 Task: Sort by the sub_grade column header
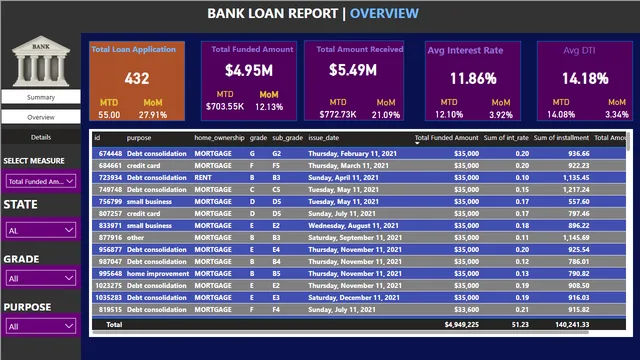pyautogui.click(x=287, y=138)
